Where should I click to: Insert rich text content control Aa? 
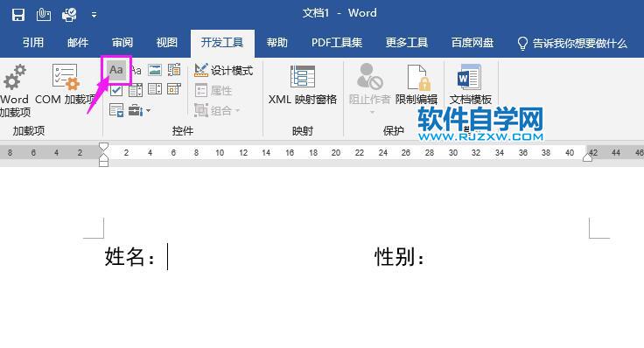(116, 70)
